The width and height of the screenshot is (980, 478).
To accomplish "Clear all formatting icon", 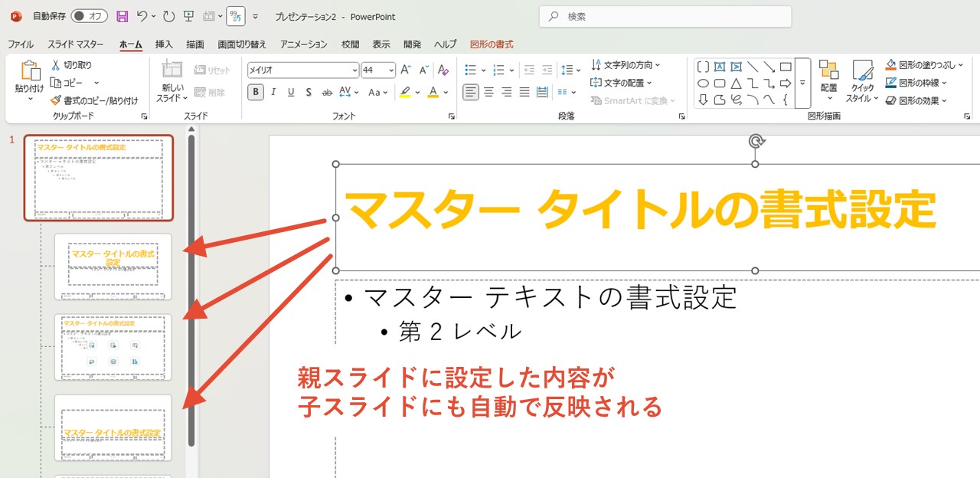I will [443, 70].
